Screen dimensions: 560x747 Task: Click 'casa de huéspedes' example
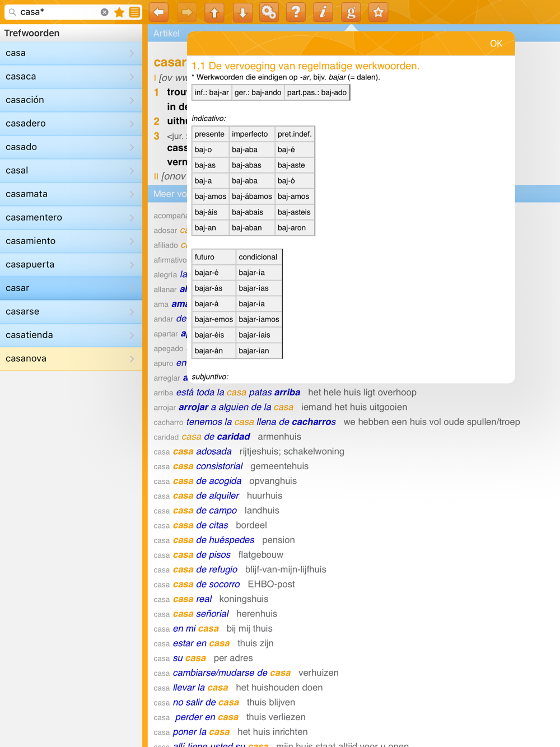click(x=213, y=540)
